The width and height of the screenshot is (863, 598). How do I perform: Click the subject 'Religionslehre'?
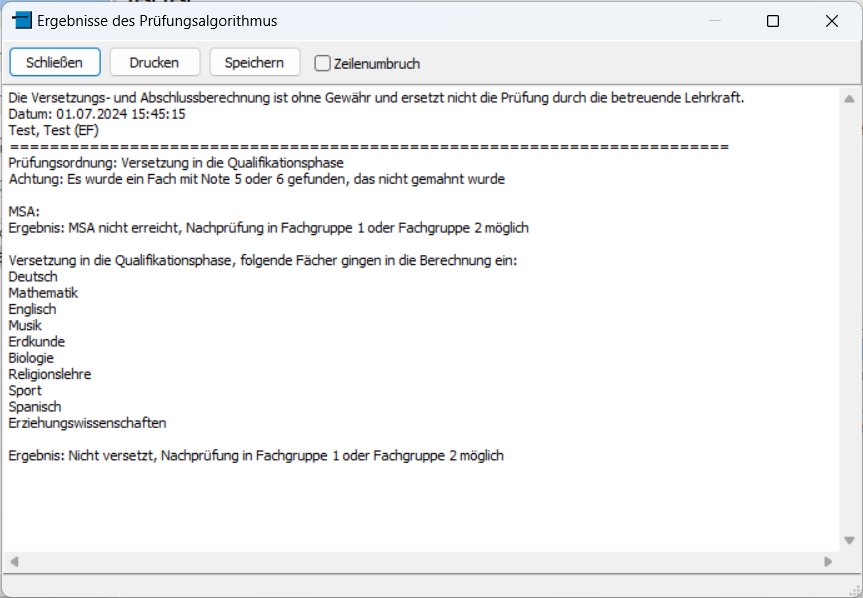coord(50,374)
